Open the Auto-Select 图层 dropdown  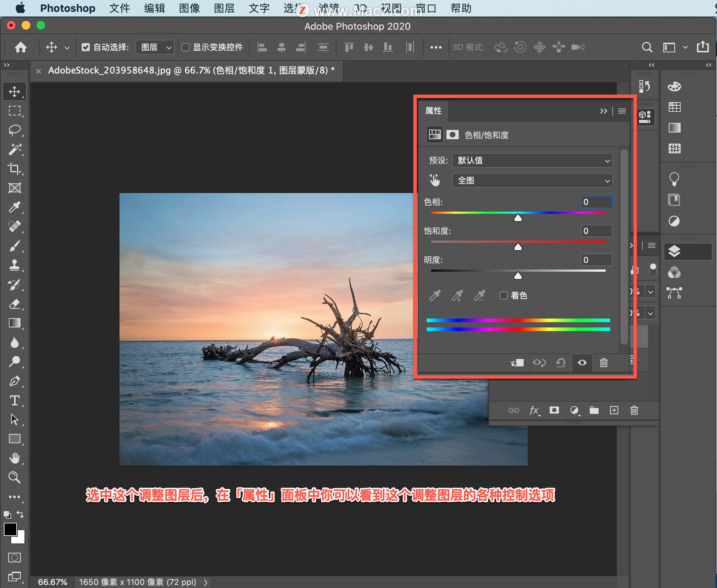[x=155, y=47]
